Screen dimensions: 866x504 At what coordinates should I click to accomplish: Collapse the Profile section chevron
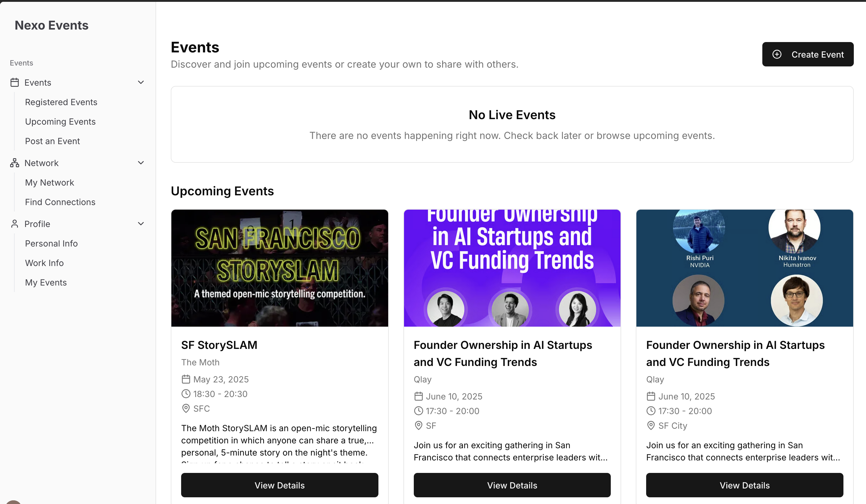click(141, 224)
